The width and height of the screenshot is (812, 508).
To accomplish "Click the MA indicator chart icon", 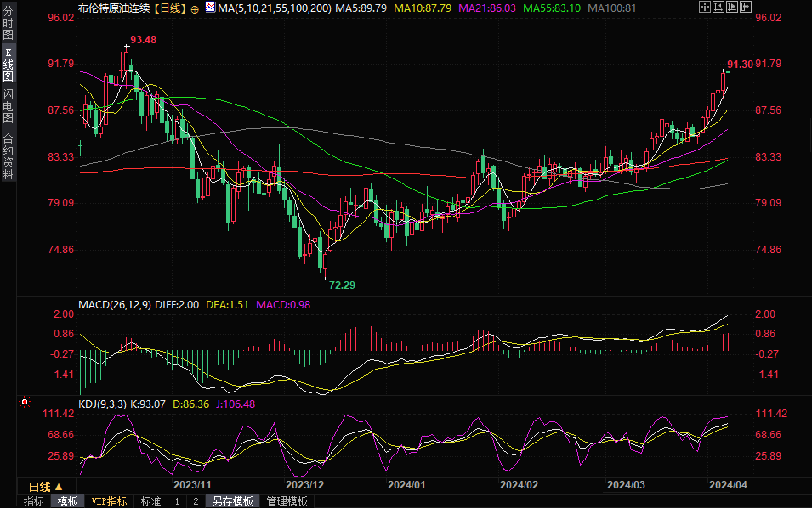I will click(210, 8).
